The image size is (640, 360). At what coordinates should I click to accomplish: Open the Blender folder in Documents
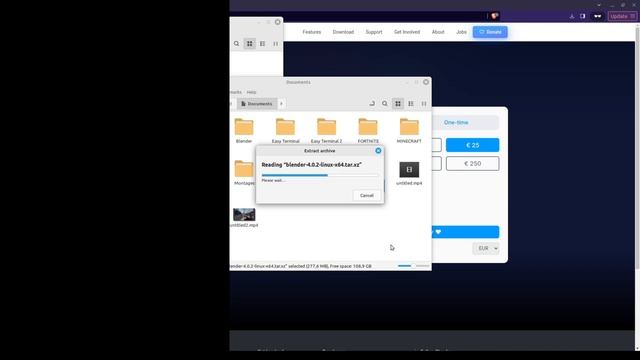[x=244, y=131]
